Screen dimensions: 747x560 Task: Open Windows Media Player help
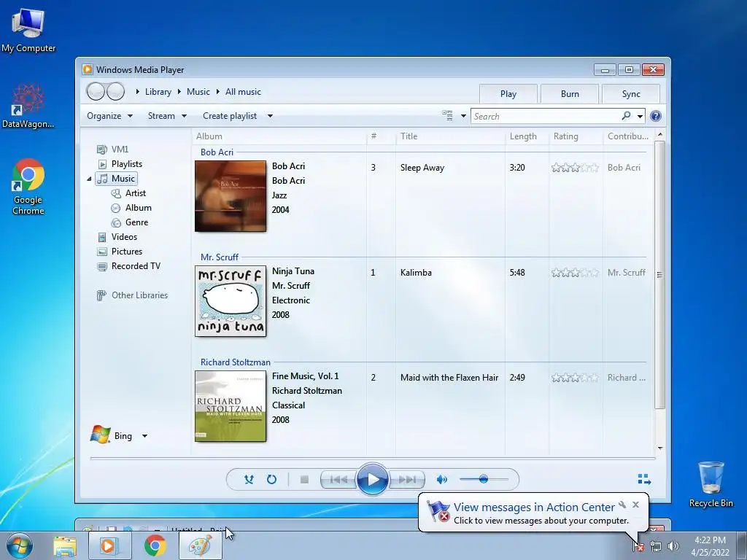(x=656, y=116)
